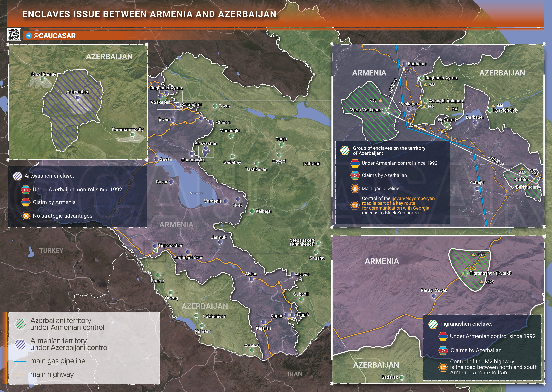The height and width of the screenshot is (392, 552).
Task: Click green hatched Tigranashen enclave legend icon
Action: tap(433, 324)
